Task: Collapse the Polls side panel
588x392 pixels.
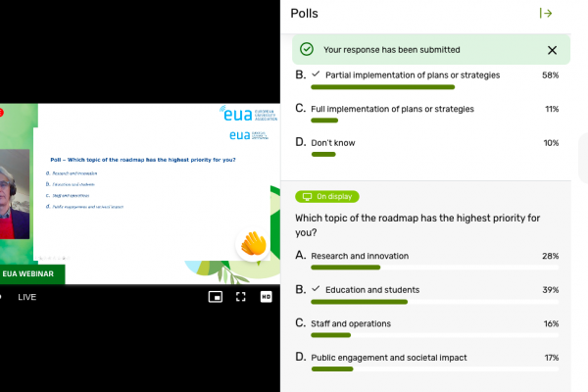Action: pyautogui.click(x=546, y=14)
